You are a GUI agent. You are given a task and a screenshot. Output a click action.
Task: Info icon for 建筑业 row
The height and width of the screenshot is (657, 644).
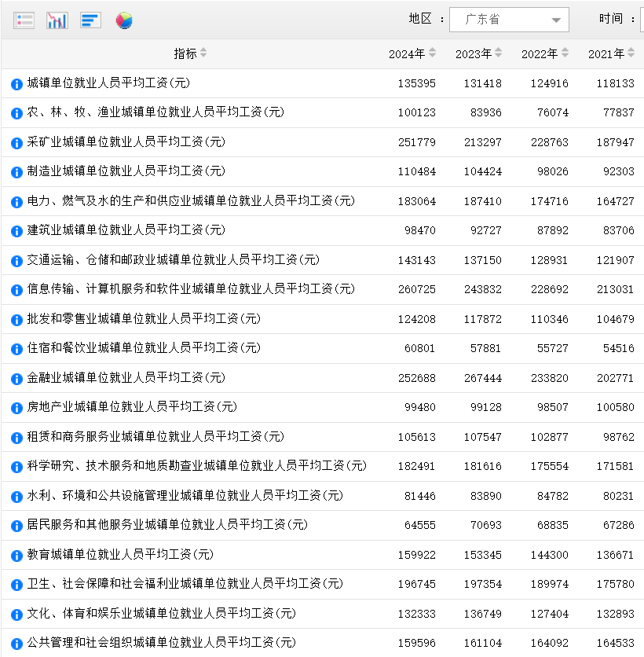click(16, 231)
